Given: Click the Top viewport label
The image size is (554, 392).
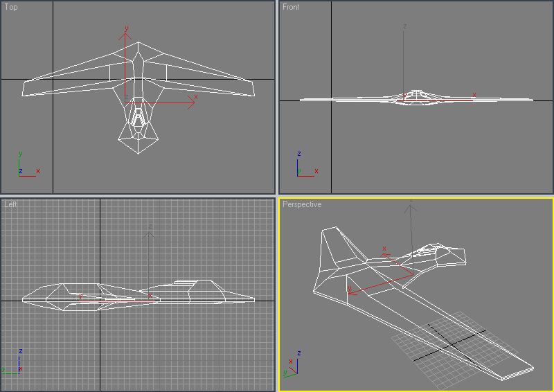Looking at the screenshot, I should [x=11, y=8].
